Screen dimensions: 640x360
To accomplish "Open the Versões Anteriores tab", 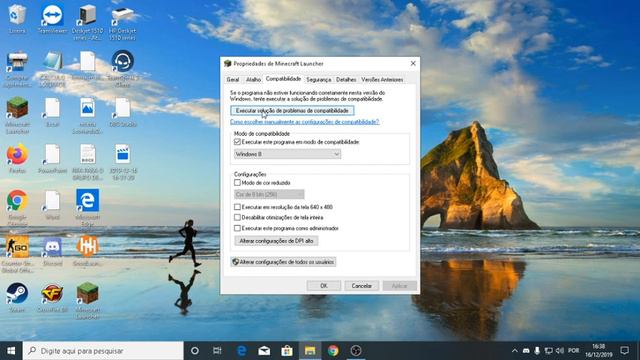I will tap(382, 80).
